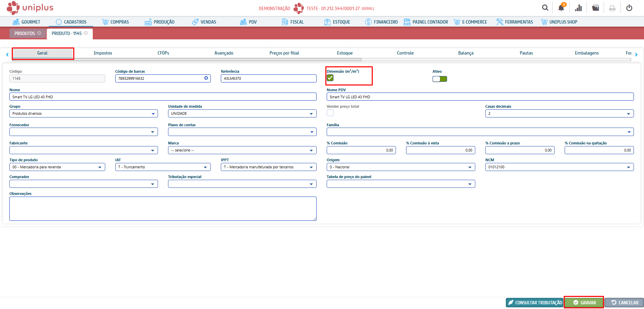This screenshot has width=644, height=309.
Task: Switch to the CFOPs tab
Action: tap(163, 53)
